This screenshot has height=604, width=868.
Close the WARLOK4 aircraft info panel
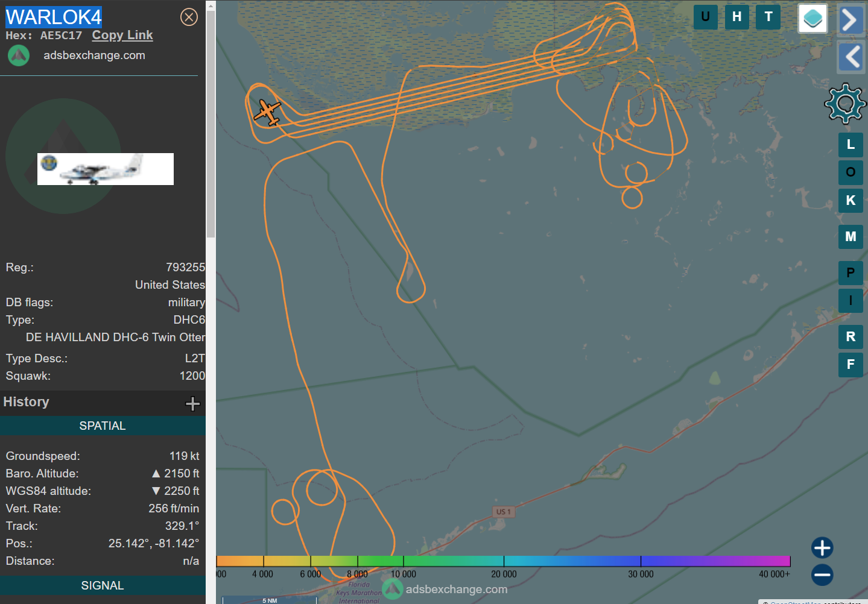189,17
